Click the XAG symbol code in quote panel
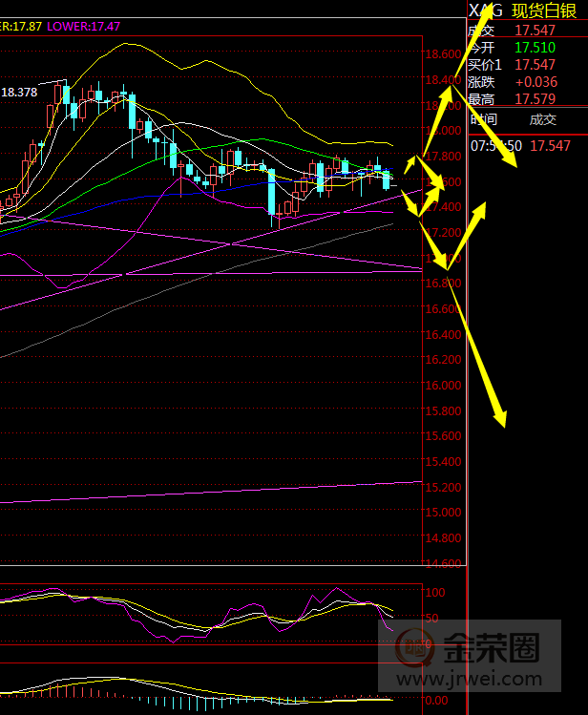588x715 pixels. pyautogui.click(x=486, y=11)
